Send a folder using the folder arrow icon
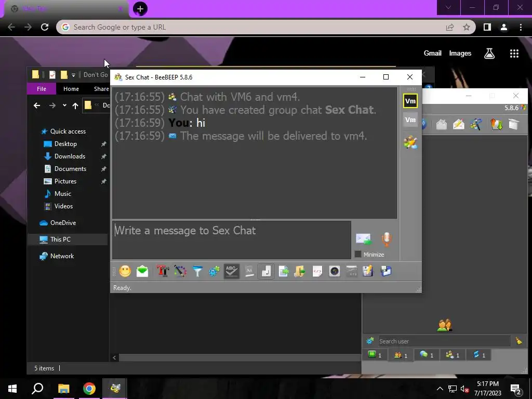The height and width of the screenshot is (399, 532). pyautogui.click(x=300, y=271)
